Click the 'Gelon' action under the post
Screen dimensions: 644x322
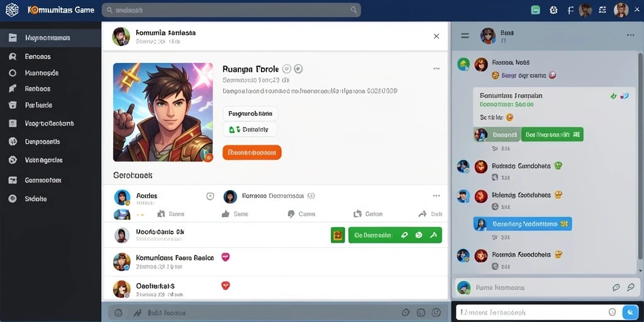coord(367,214)
